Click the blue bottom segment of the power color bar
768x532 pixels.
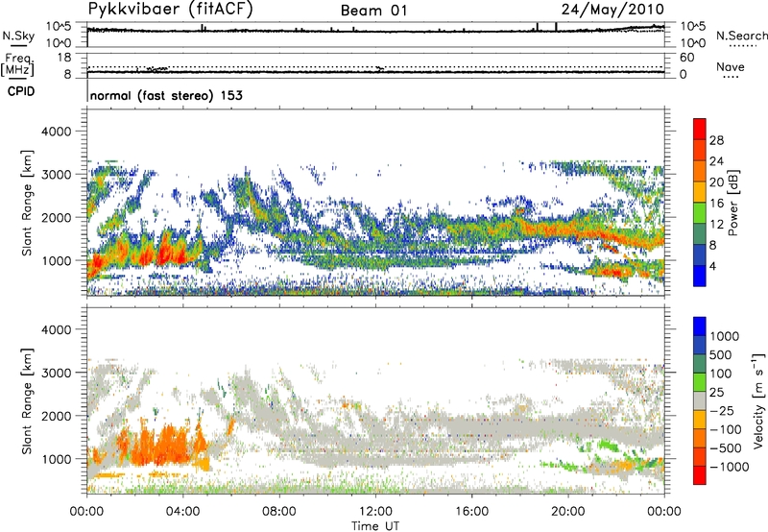click(x=700, y=277)
